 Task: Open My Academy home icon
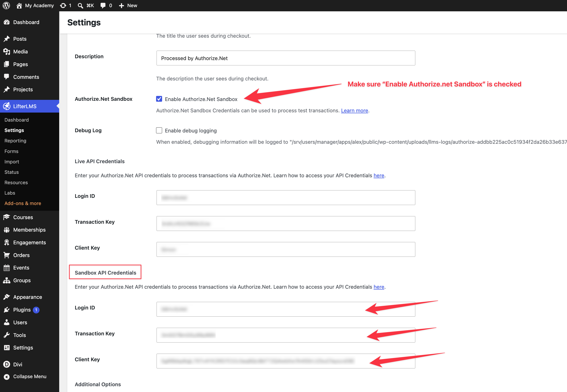[x=19, y=5]
